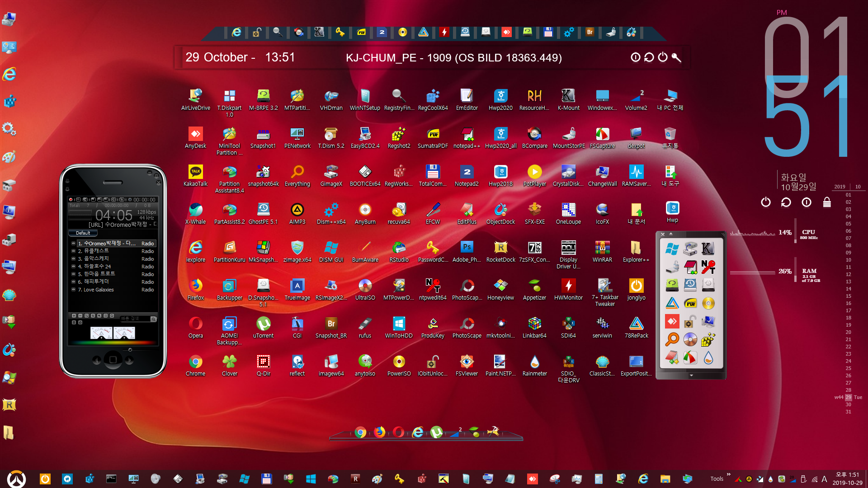868x488 pixels.
Task: Click restart icon on date bar
Action: pyautogui.click(x=649, y=57)
